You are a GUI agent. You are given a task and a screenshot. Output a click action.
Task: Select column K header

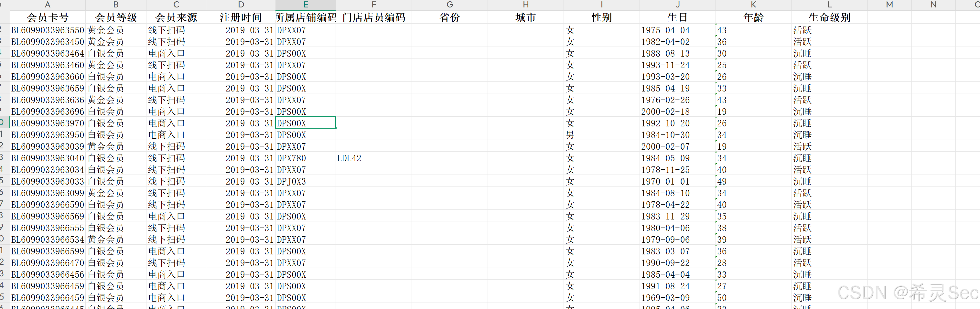coord(753,5)
